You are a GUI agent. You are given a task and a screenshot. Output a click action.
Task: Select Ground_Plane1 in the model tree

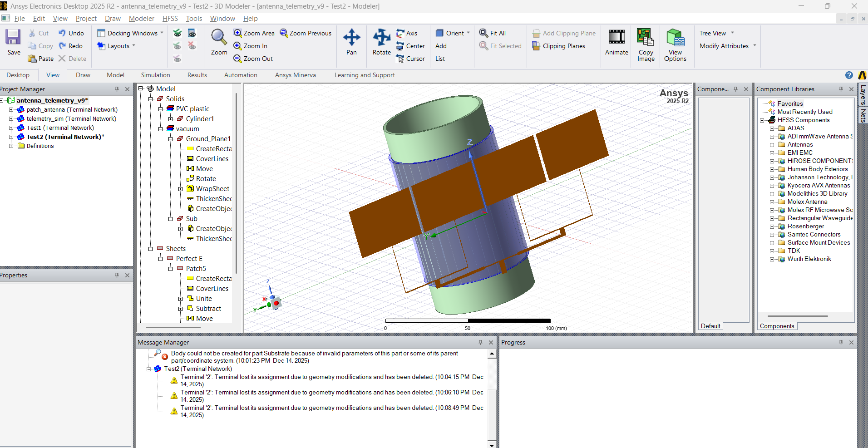pos(208,139)
